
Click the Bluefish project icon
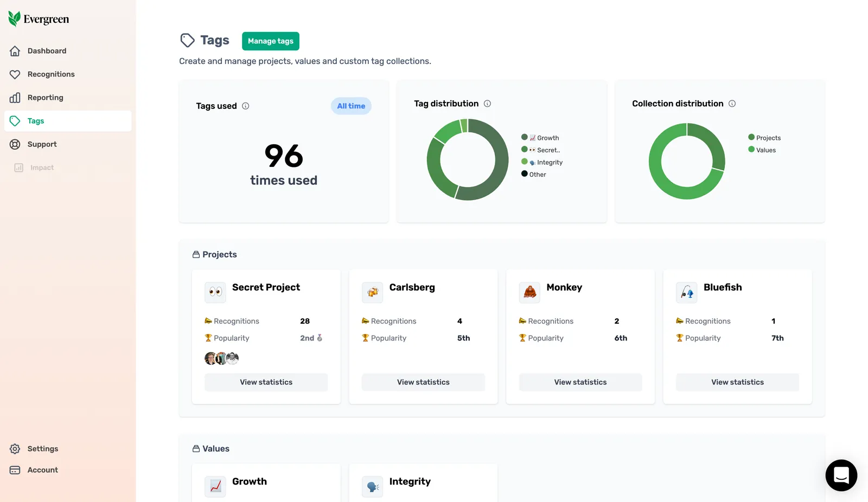click(x=687, y=292)
